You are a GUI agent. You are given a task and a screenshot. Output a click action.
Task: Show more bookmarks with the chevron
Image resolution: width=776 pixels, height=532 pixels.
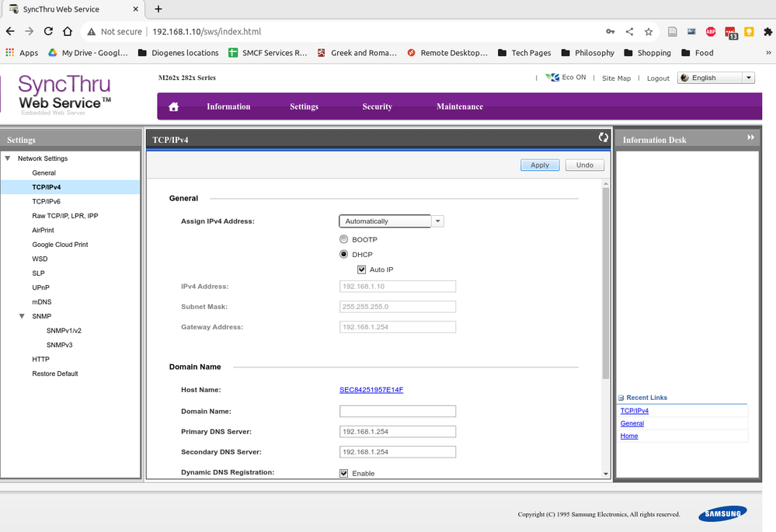(768, 53)
